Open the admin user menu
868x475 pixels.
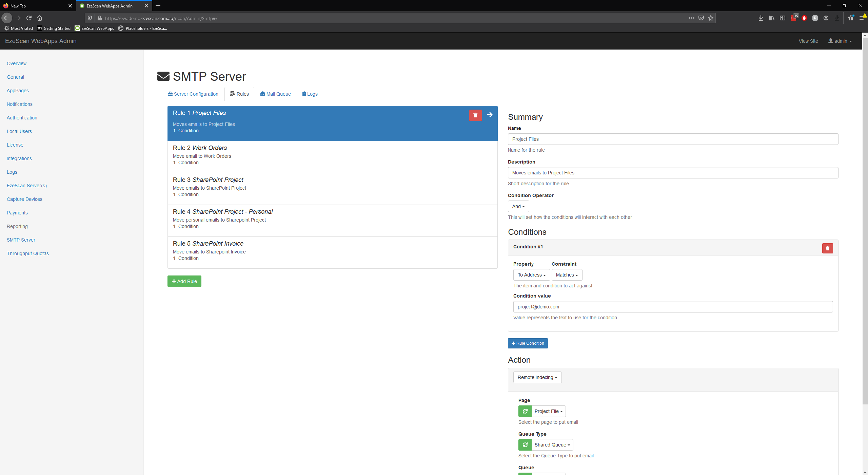coord(840,41)
